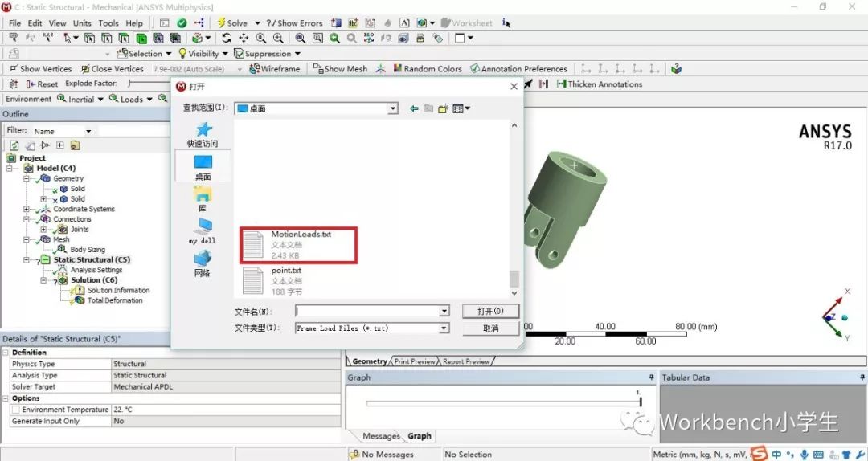Tick the Environment Temperature checkbox
The image size is (868, 461).
click(x=16, y=410)
